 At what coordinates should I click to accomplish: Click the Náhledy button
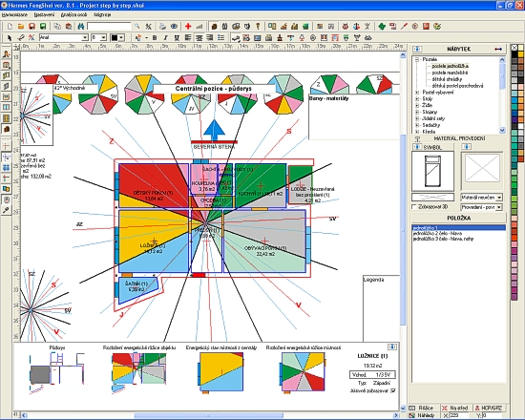[424, 415]
